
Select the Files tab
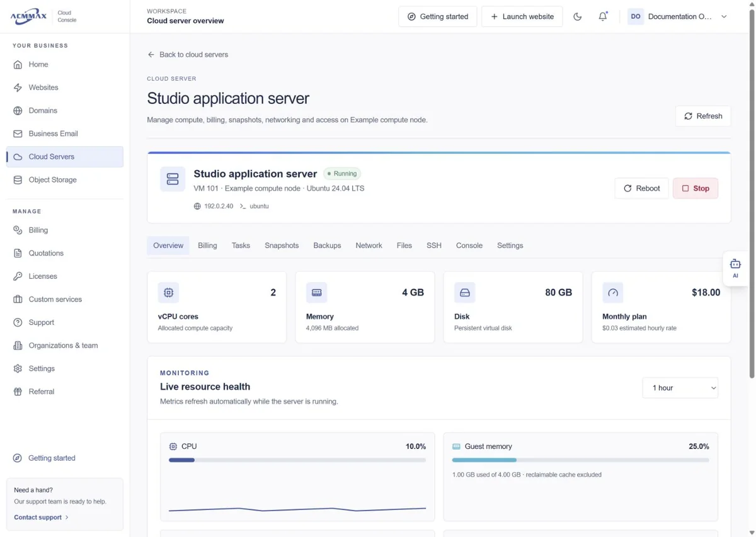pos(404,246)
